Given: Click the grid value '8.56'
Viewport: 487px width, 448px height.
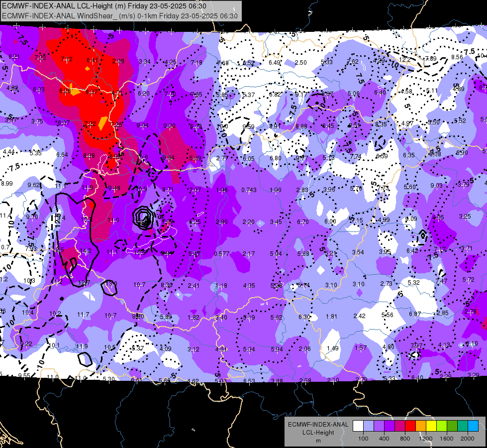Looking at the screenshot, I should click(x=457, y=57).
